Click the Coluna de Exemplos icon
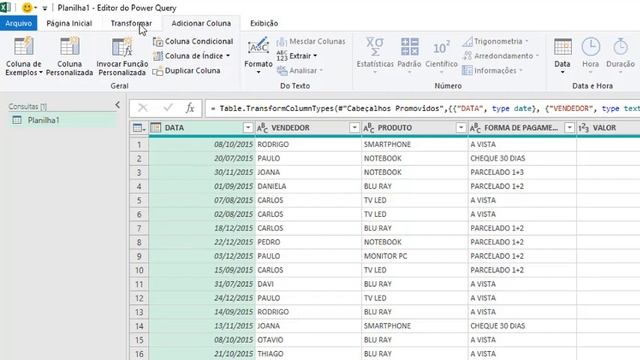 click(x=23, y=46)
